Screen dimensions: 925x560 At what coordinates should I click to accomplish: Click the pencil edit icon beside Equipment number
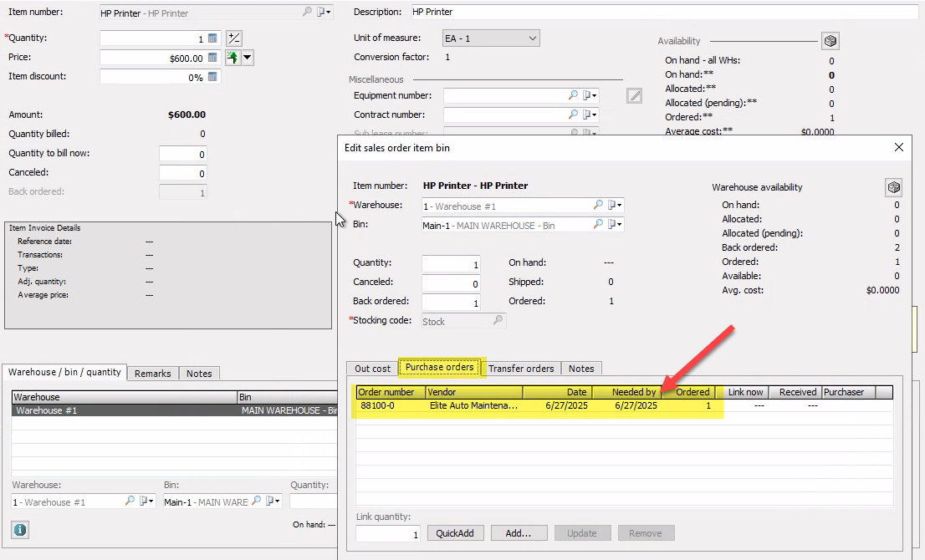tap(634, 95)
